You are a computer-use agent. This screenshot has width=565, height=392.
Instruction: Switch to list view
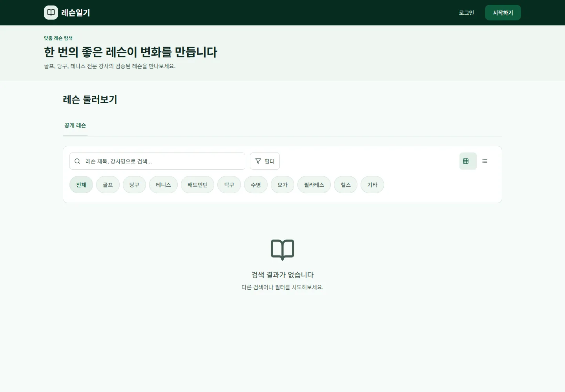485,161
